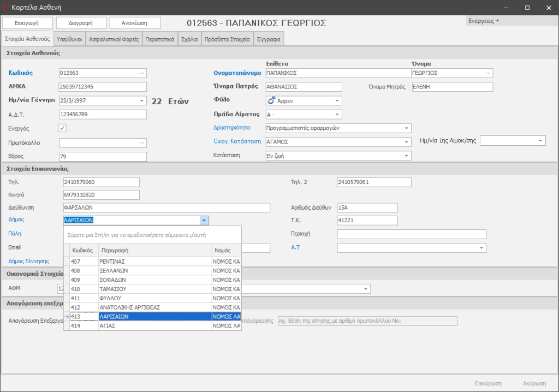Click the app icon in title bar
The height and width of the screenshot is (392, 559).
click(x=6, y=8)
